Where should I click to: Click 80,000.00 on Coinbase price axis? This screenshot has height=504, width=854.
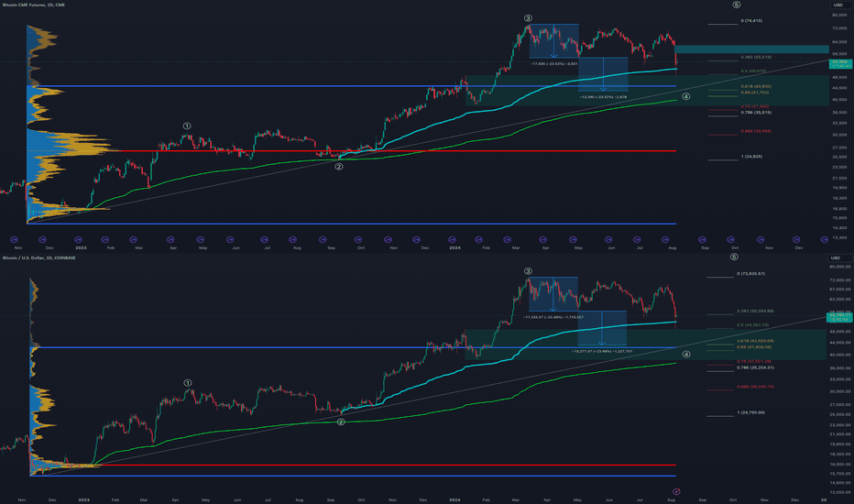839,267
